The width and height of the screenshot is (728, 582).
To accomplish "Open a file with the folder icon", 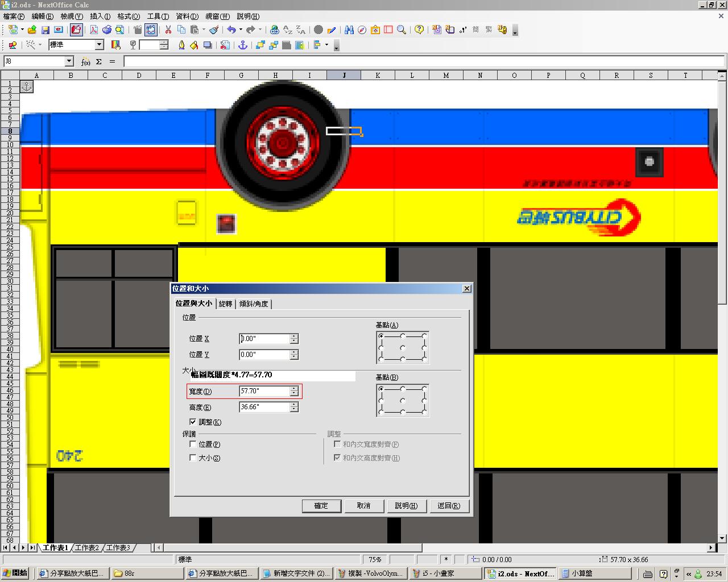I will pos(32,30).
